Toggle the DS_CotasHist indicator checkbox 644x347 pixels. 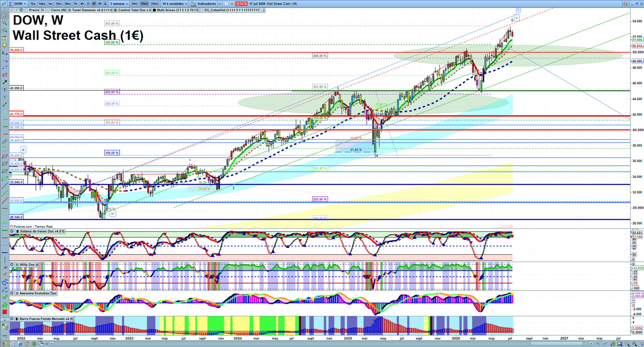(202, 10)
